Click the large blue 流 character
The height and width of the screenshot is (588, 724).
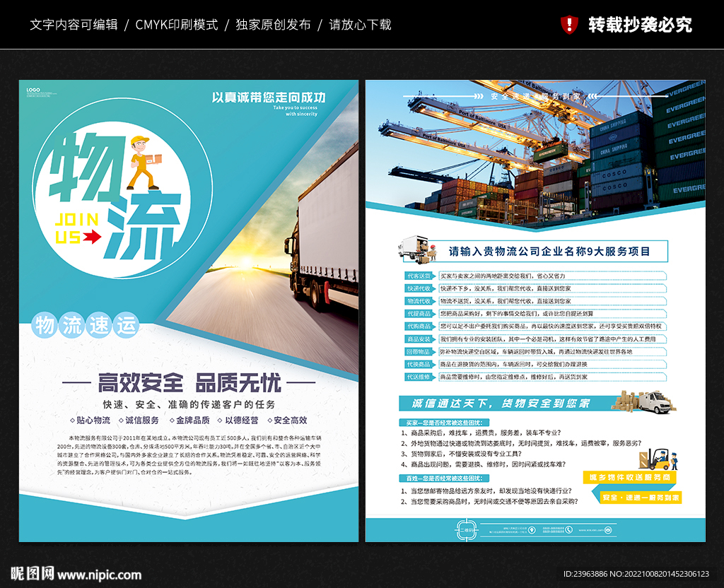click(143, 225)
